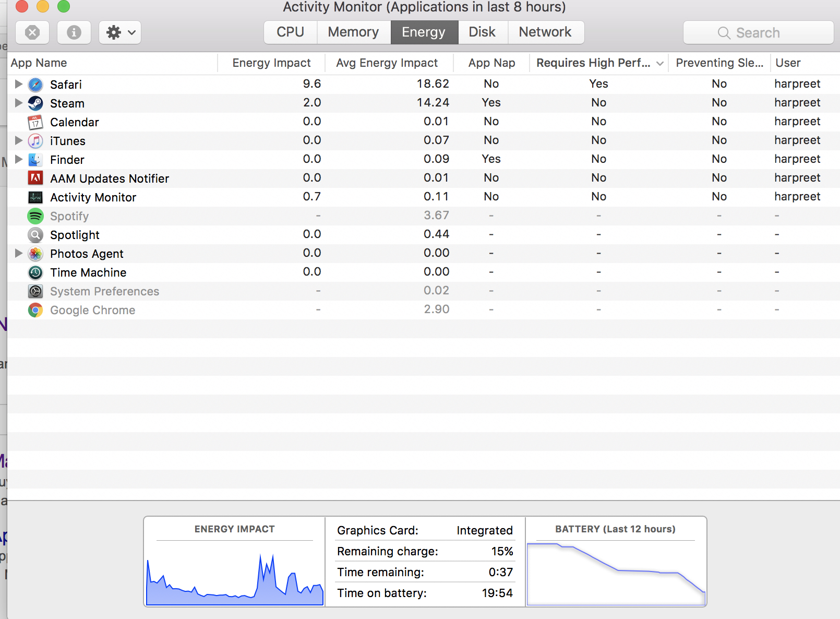Viewport: 840px width, 619px height.
Task: Expand the Finder process row
Action: tap(18, 159)
